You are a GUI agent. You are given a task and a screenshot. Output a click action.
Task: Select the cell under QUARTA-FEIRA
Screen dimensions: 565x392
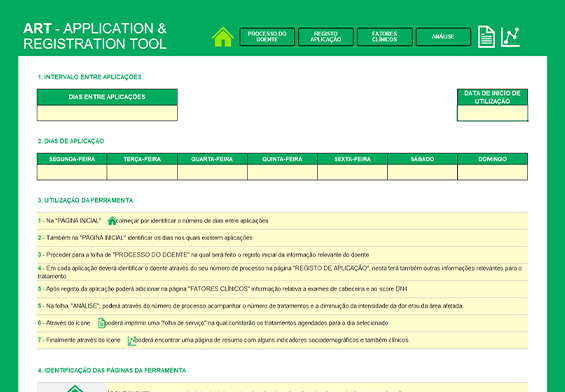click(212, 172)
